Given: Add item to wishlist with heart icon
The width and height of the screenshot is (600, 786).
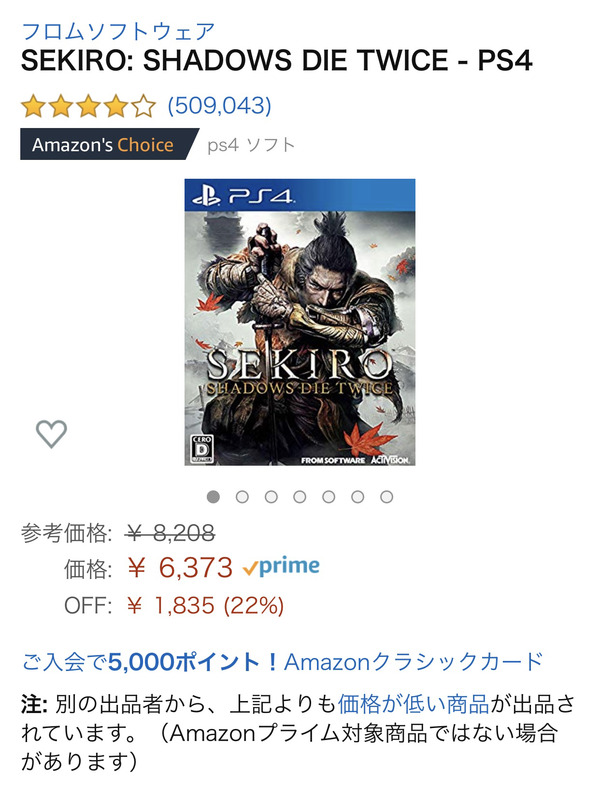Looking at the screenshot, I should [51, 433].
